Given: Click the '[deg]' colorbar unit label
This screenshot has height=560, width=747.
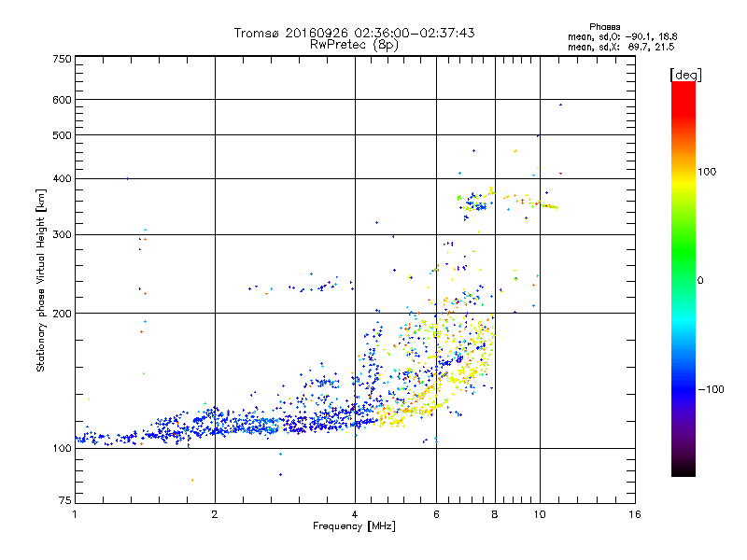Looking at the screenshot, I should [x=685, y=76].
